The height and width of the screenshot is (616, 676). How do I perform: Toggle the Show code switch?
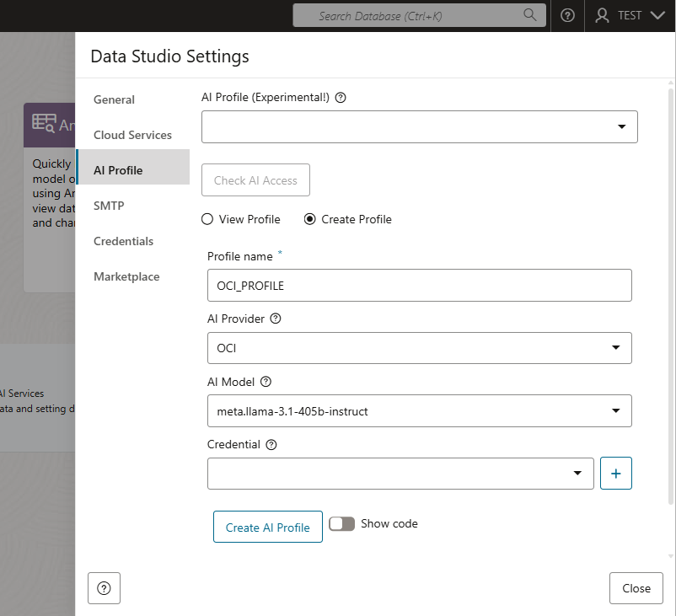[341, 524]
